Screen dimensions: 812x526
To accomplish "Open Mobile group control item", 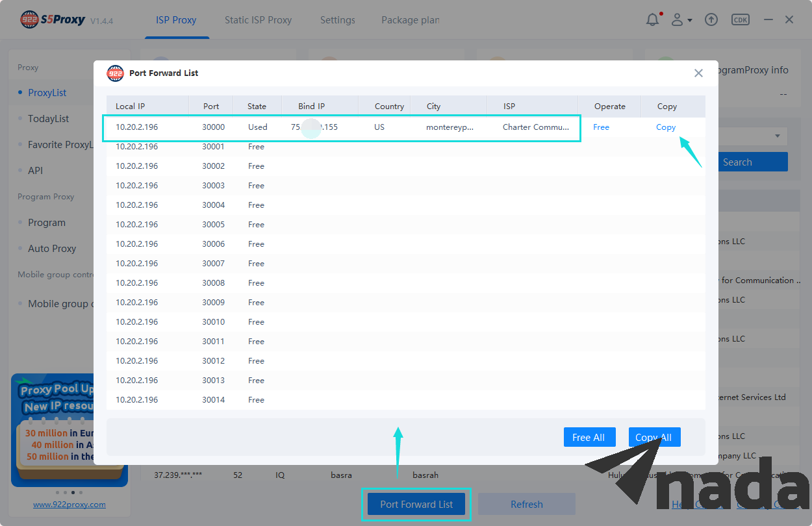I will point(60,304).
